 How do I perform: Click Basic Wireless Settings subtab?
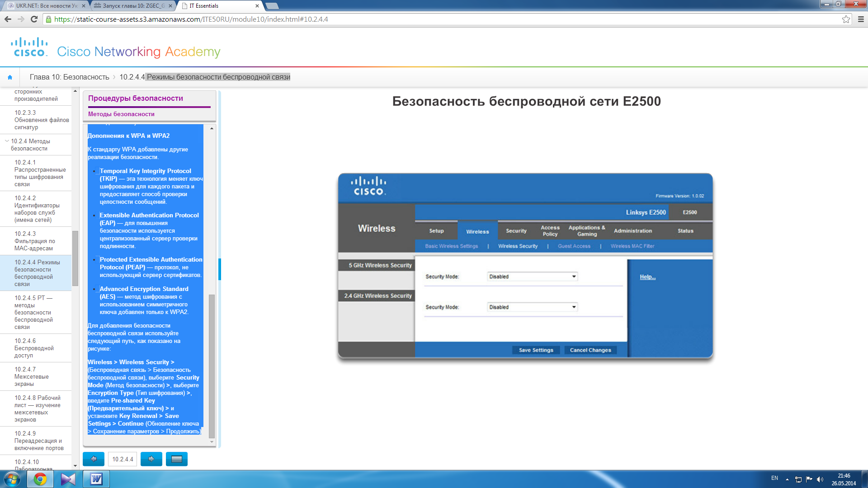coord(451,246)
